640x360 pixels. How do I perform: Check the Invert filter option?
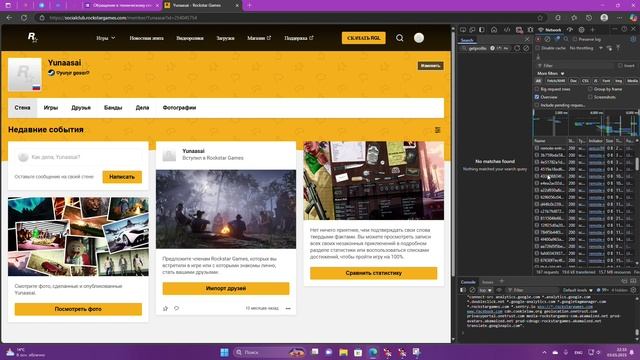pos(620,65)
